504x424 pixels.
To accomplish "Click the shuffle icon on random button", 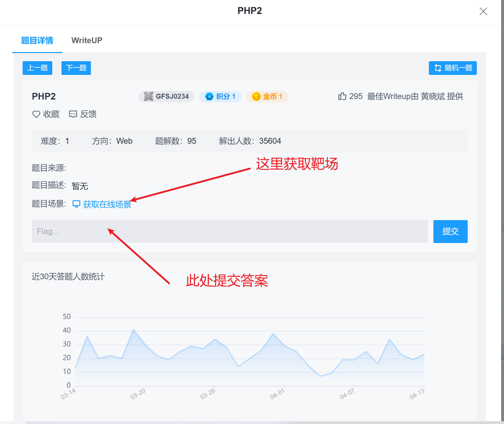I will (x=438, y=68).
